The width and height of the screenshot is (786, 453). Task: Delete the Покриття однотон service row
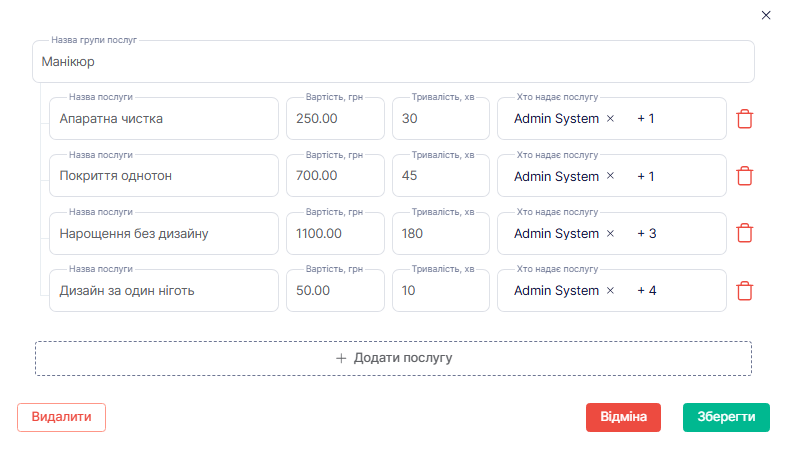[744, 176]
